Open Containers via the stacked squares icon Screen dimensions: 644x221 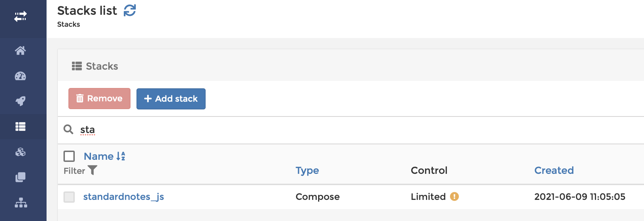(20, 177)
